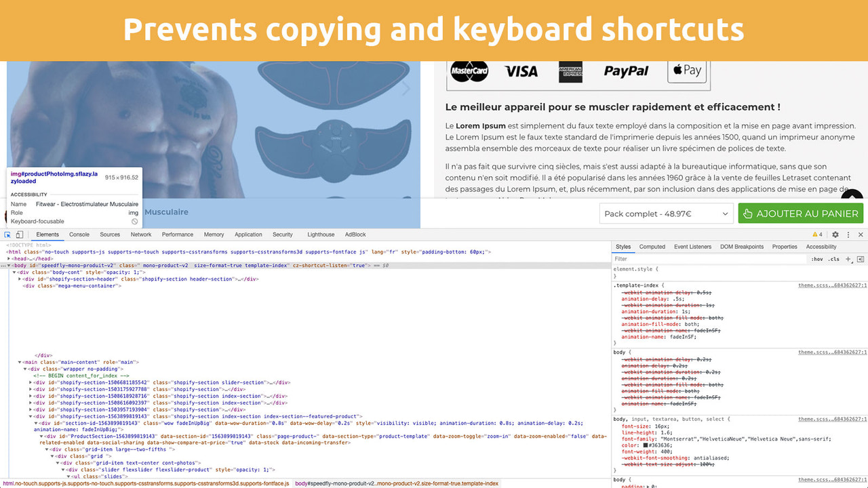The width and height of the screenshot is (868, 488).
Task: Select the inspect element picker tool
Action: click(7, 235)
